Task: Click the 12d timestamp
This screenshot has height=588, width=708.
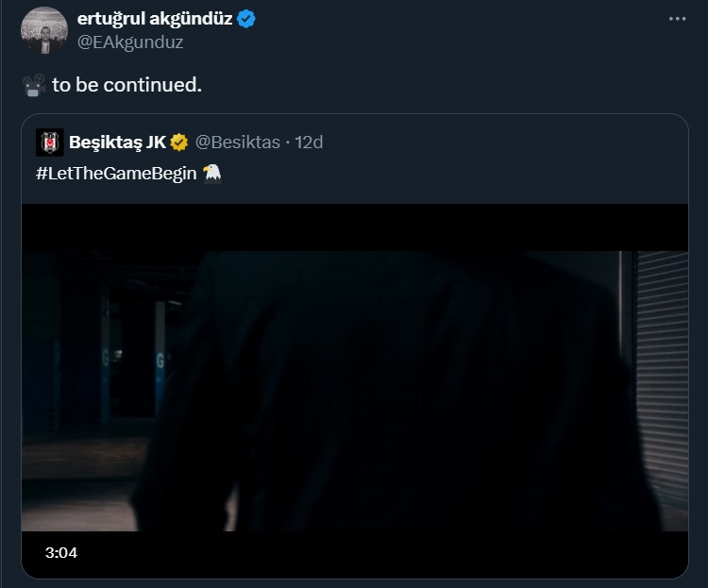Action: pos(310,143)
